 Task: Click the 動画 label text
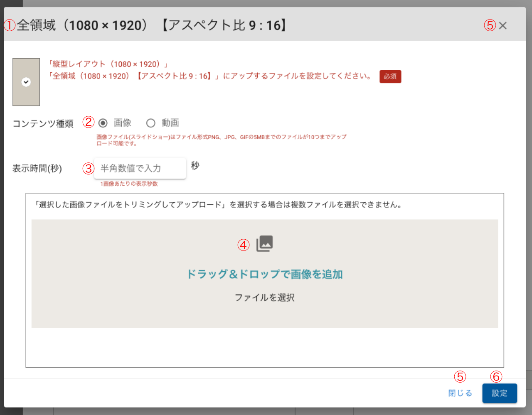(x=170, y=123)
